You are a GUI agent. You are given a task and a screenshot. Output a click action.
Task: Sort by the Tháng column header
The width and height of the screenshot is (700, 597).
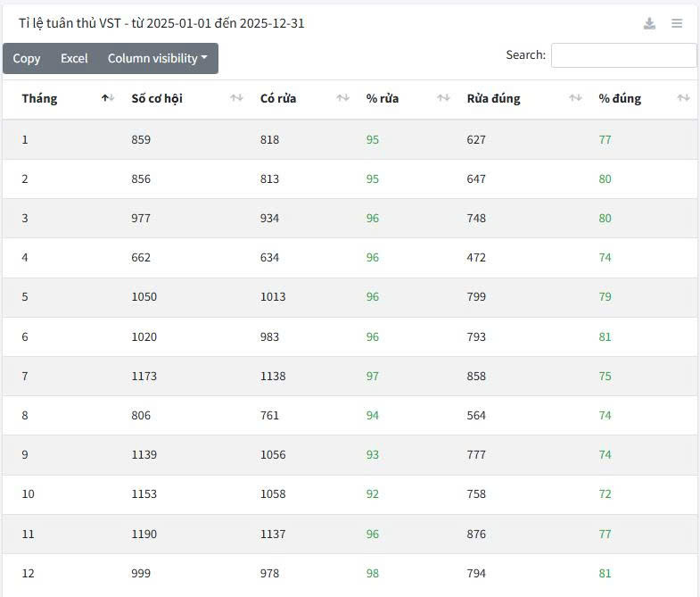pyautogui.click(x=39, y=98)
